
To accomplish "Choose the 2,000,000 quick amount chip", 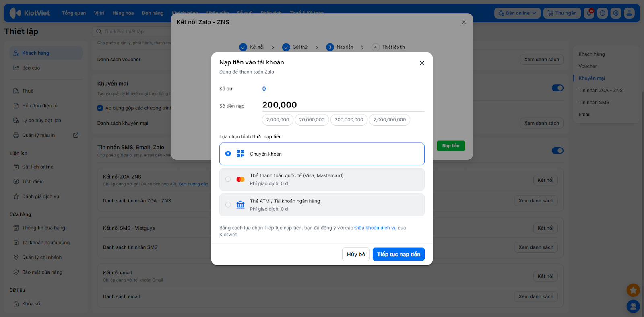I will point(278,120).
